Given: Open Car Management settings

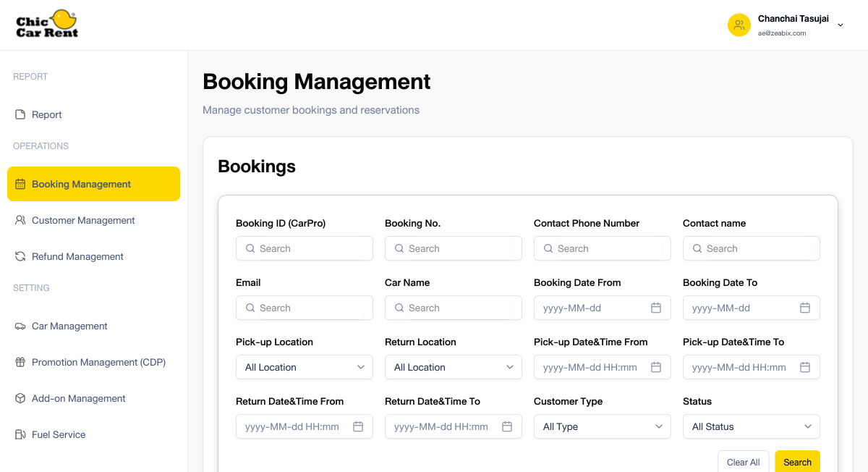Looking at the screenshot, I should [93, 326].
